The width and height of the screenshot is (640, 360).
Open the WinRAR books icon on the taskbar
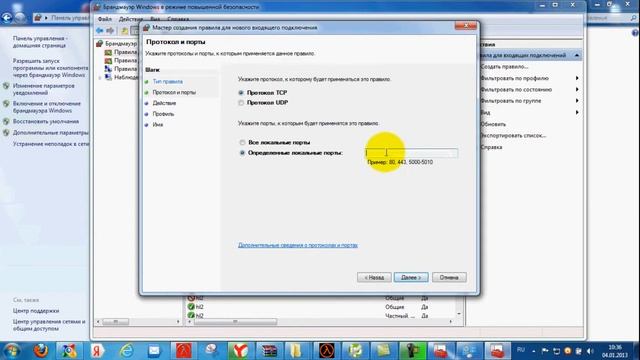[269, 351]
